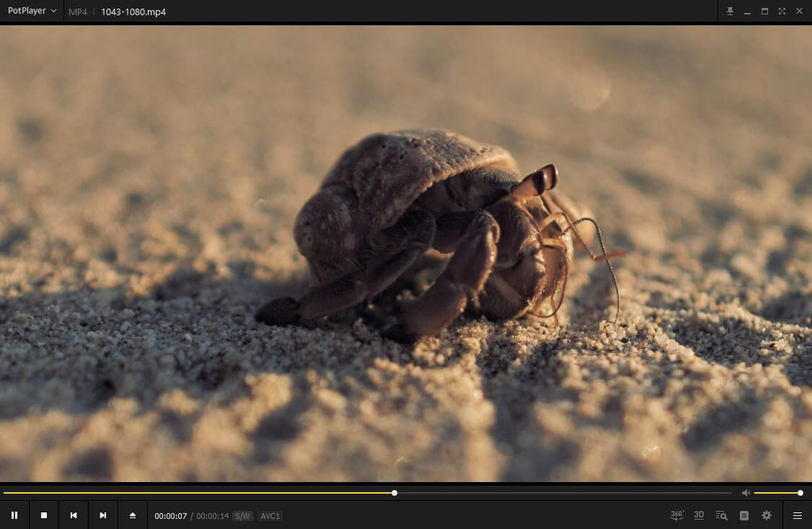Mute audio using the speaker icon

point(746,493)
